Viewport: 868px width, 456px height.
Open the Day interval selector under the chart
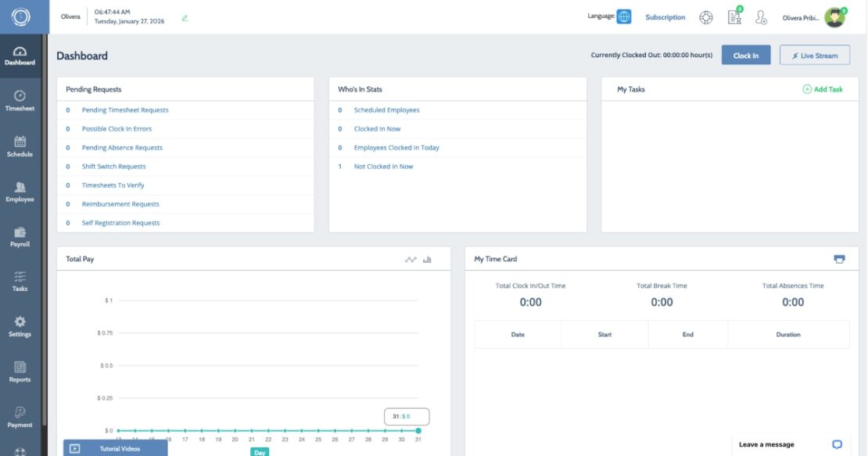259,452
